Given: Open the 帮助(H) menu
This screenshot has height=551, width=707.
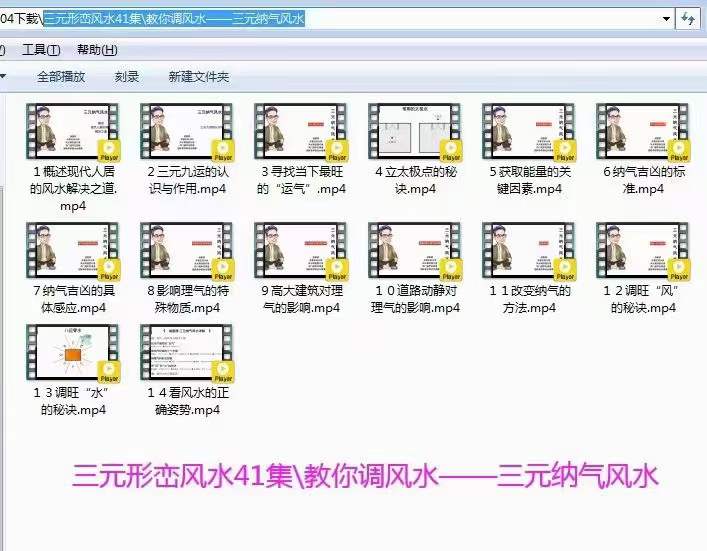Looking at the screenshot, I should [97, 50].
